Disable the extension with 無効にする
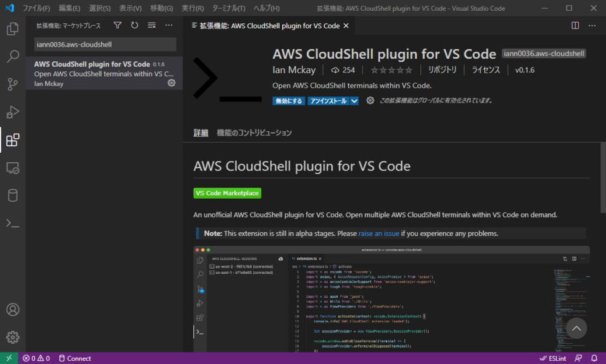Image resolution: width=606 pixels, height=364 pixels. pyautogui.click(x=288, y=100)
